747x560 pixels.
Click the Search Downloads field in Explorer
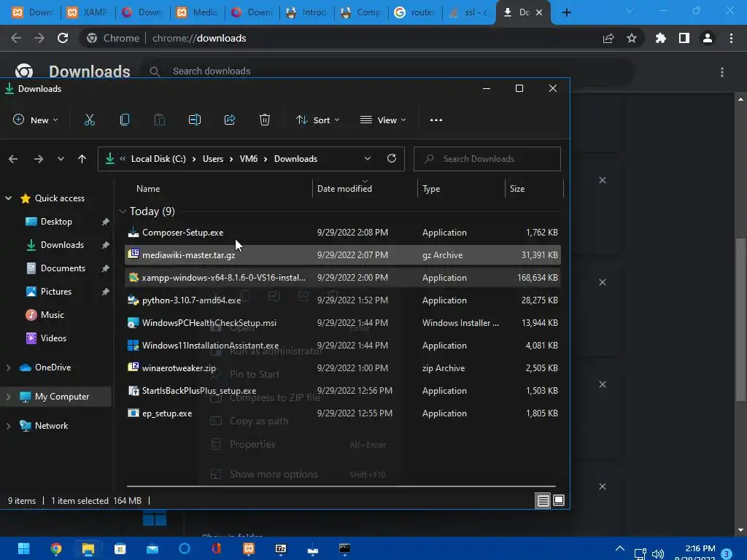pos(487,158)
